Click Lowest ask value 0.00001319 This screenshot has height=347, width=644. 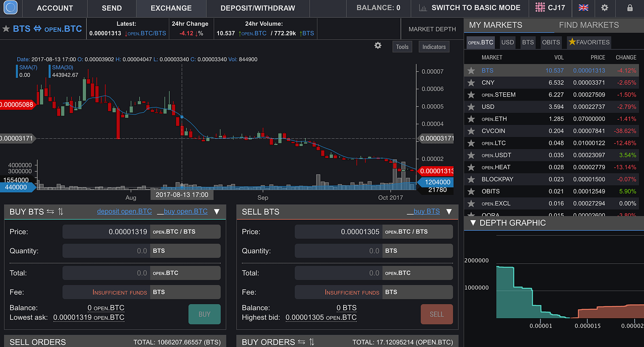[89, 318]
